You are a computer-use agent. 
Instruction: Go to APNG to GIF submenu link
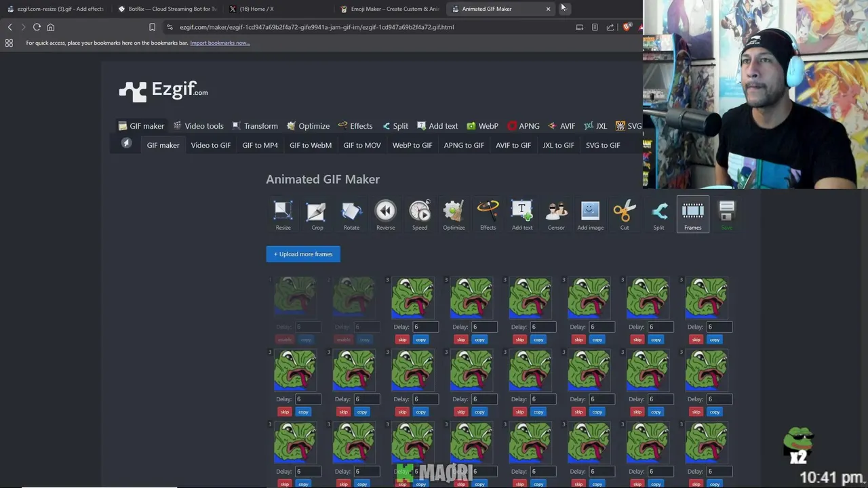[x=464, y=145]
